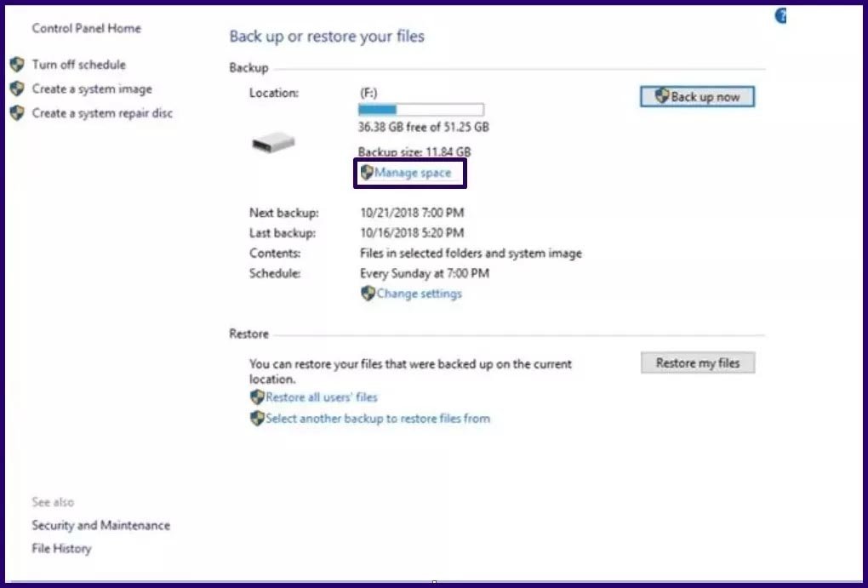Open Security and Maintenance
868x588 pixels.
point(100,525)
